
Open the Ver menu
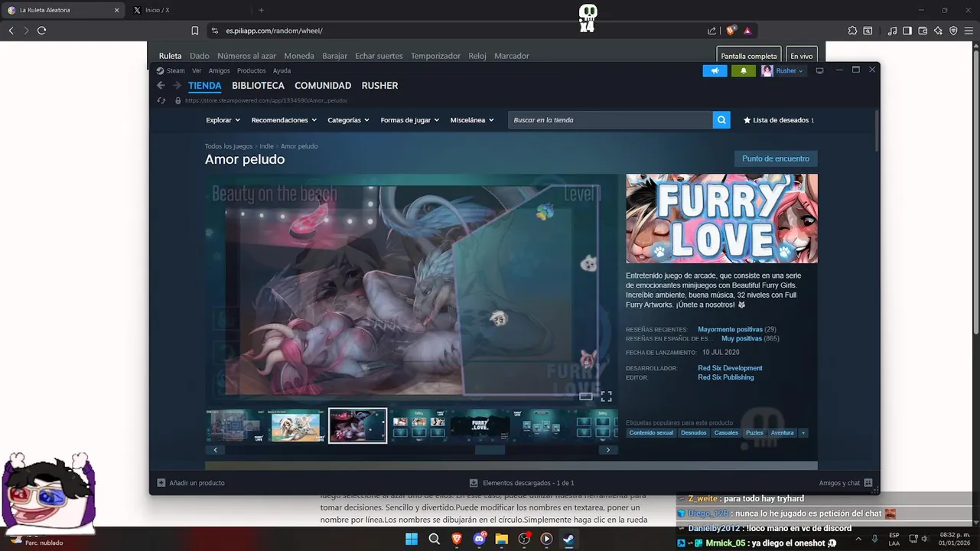click(197, 70)
